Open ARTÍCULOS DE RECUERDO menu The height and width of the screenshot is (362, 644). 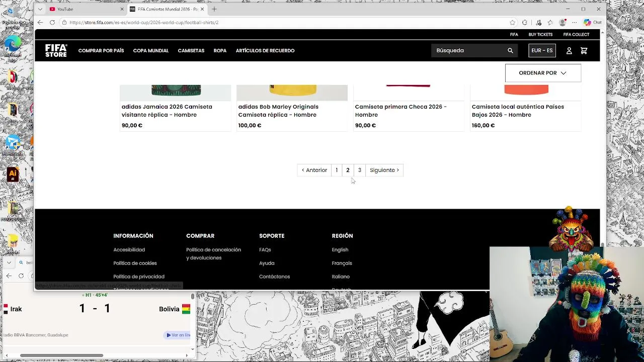[265, 51]
